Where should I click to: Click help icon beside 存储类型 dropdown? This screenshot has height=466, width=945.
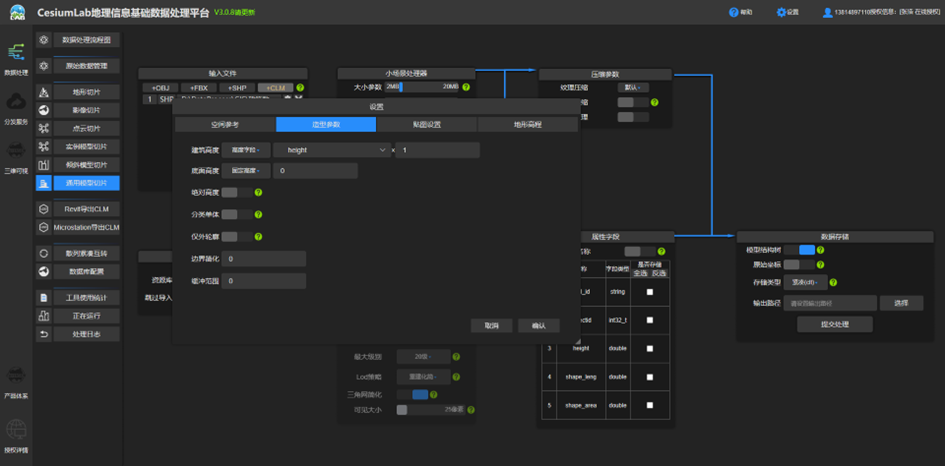point(834,282)
